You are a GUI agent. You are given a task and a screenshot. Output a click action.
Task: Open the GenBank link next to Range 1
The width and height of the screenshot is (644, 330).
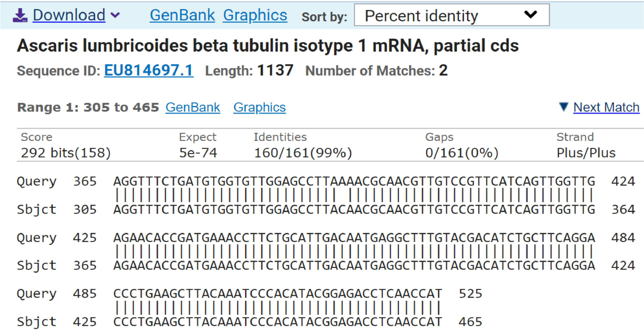pyautogui.click(x=193, y=107)
